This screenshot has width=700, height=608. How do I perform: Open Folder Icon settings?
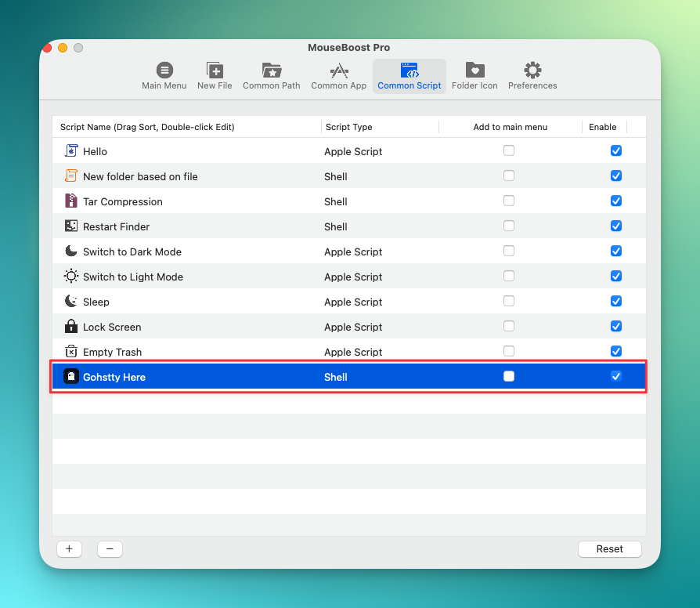point(474,76)
